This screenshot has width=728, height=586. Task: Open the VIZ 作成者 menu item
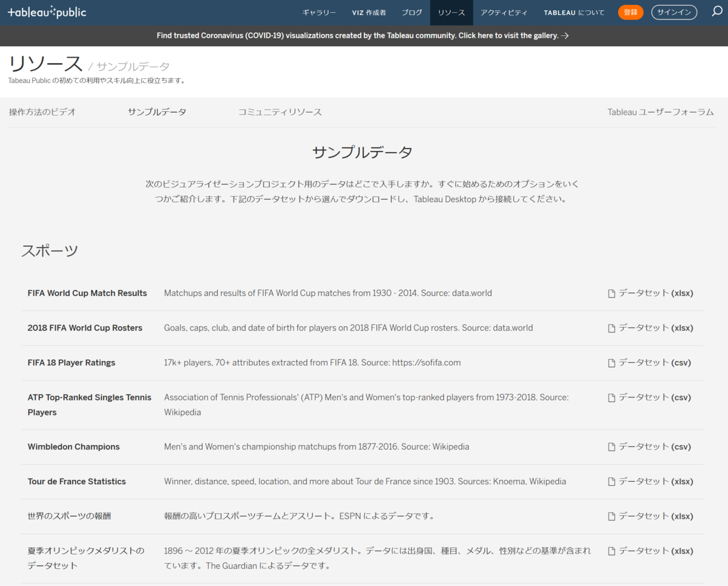(369, 12)
